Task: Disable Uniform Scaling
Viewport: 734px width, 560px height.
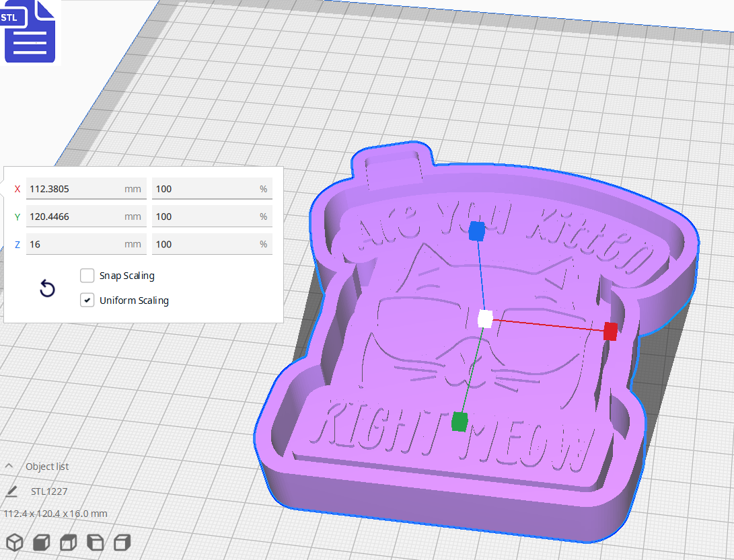Action: (x=87, y=299)
